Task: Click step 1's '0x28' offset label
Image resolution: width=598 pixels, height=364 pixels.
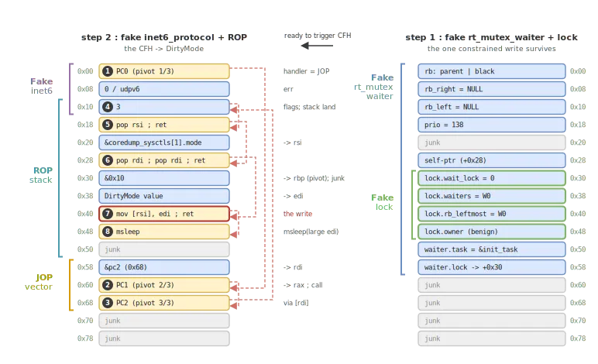Action: click(578, 160)
